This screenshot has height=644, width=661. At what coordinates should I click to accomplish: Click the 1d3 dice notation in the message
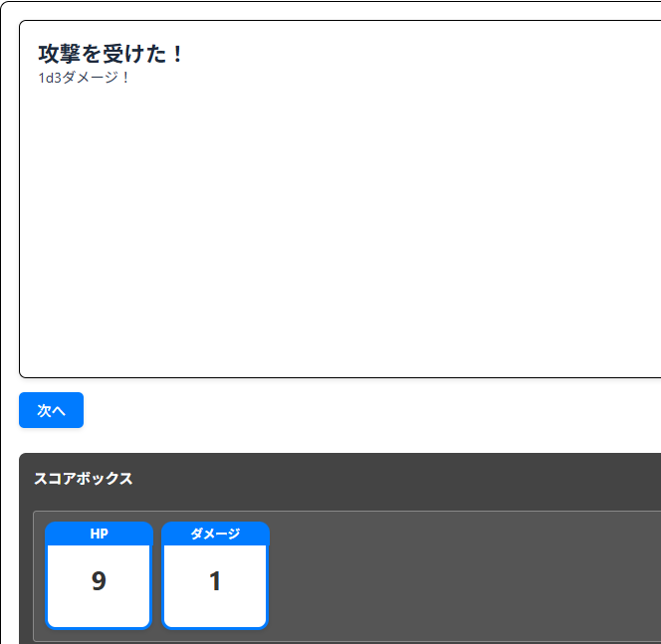coord(50,78)
